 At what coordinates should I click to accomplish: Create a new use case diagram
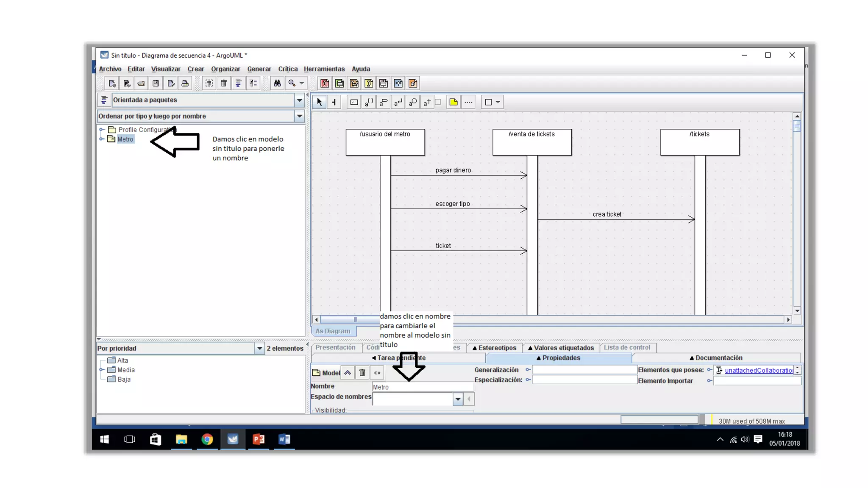point(325,83)
